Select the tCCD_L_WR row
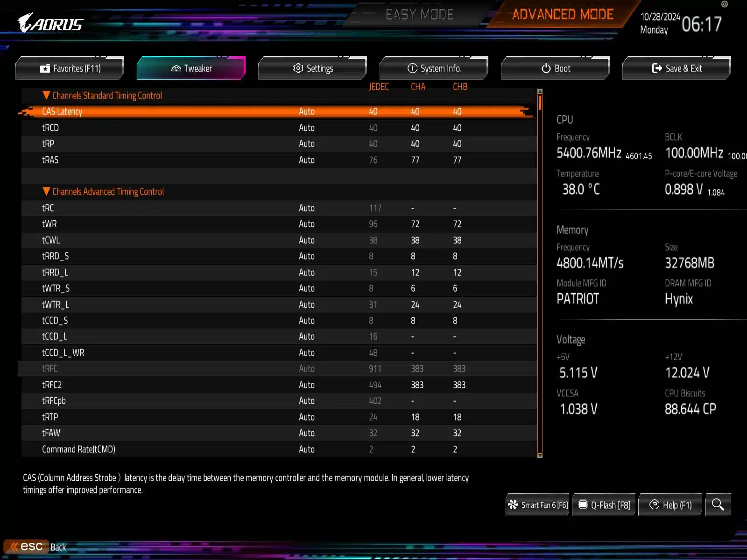 [x=279, y=353]
